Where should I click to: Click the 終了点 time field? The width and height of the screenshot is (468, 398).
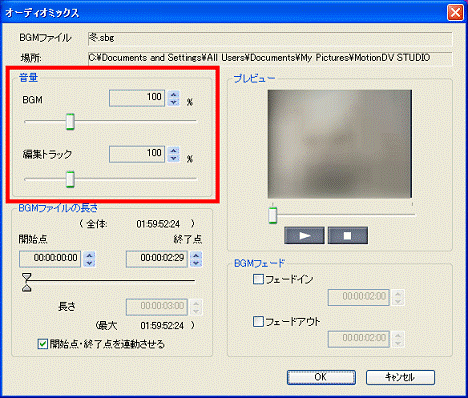point(157,259)
